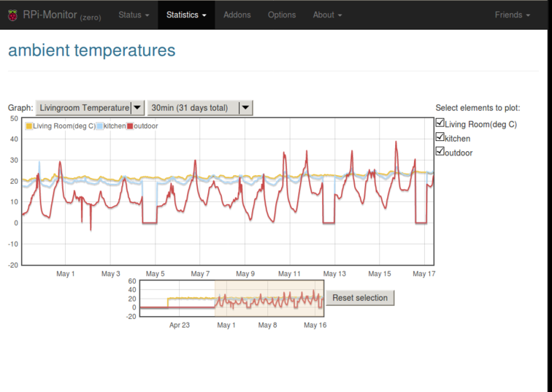Open the 30min (31 days total) dropdown
The image size is (552, 392).
coord(200,108)
